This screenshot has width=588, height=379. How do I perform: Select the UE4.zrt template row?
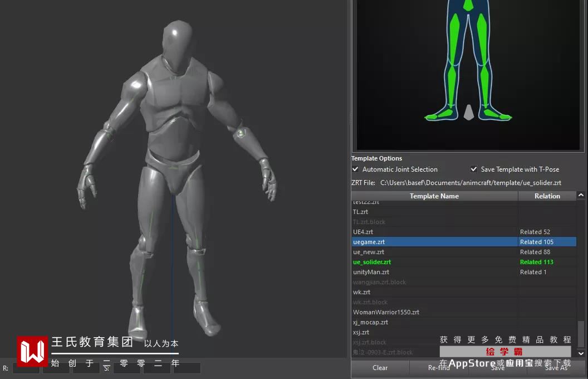[x=363, y=232]
